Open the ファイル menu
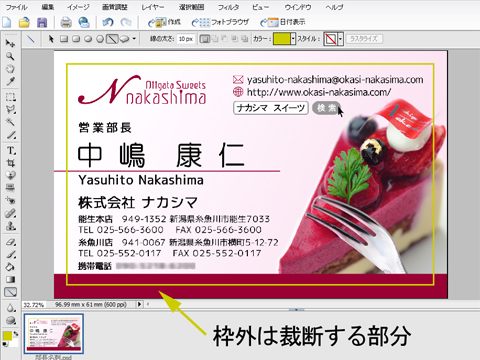This screenshot has height=360, width=480. (16, 7)
